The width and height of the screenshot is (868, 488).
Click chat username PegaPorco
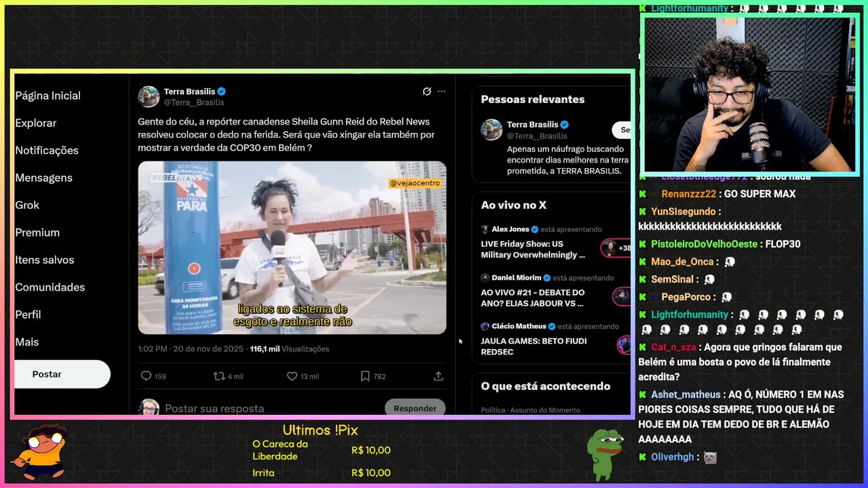click(686, 297)
